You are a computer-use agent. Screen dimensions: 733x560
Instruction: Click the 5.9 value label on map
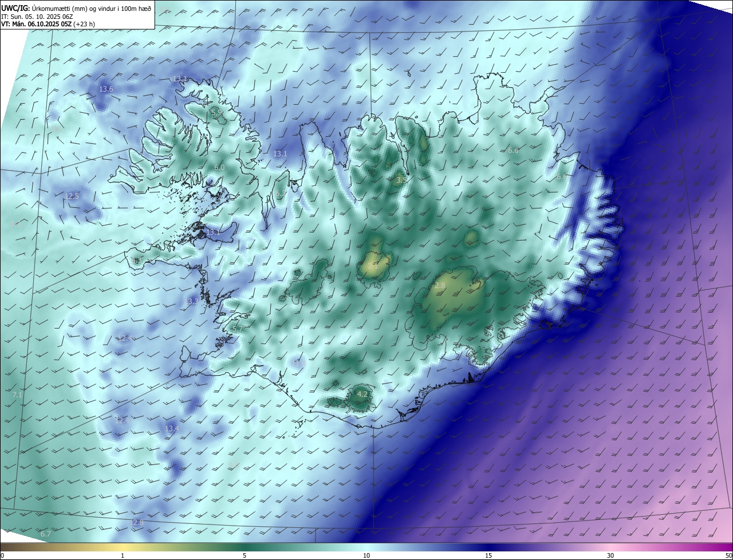(217, 114)
